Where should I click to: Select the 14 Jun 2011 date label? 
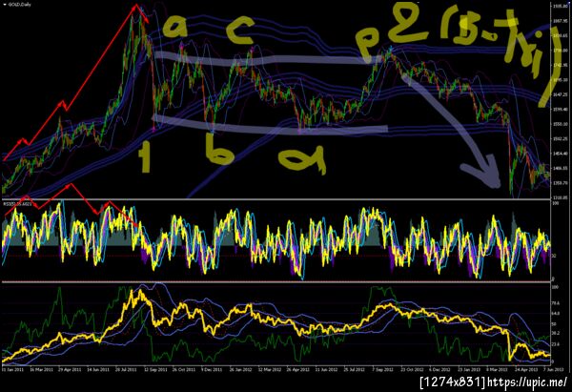[x=98, y=370]
